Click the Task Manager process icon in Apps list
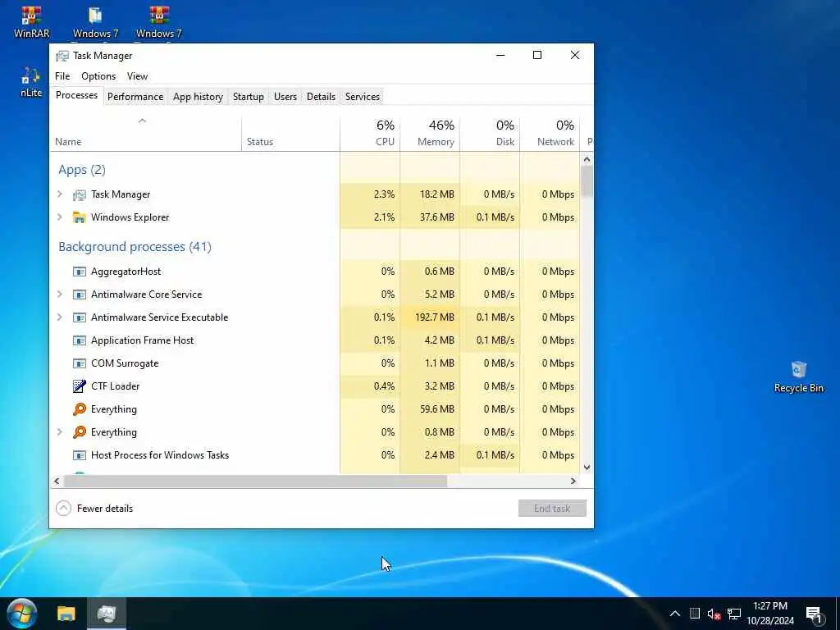 point(80,194)
